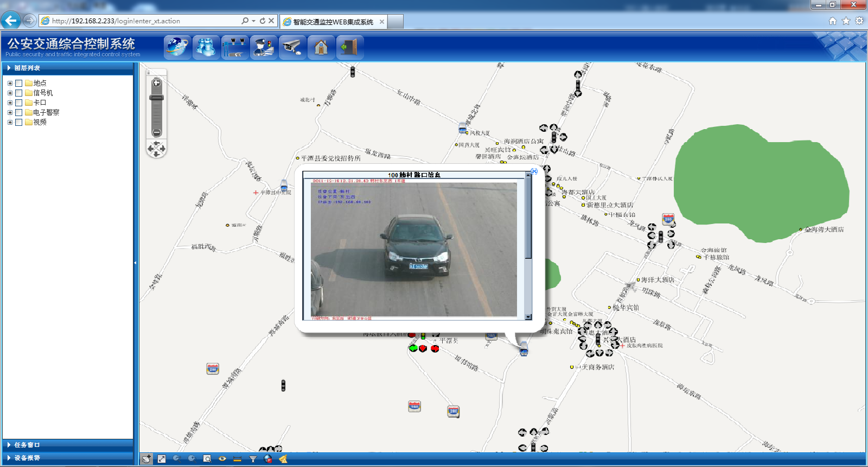Open the 设备报警 panel header
Image resolution: width=868 pixels, height=467 pixels.
pos(27,458)
